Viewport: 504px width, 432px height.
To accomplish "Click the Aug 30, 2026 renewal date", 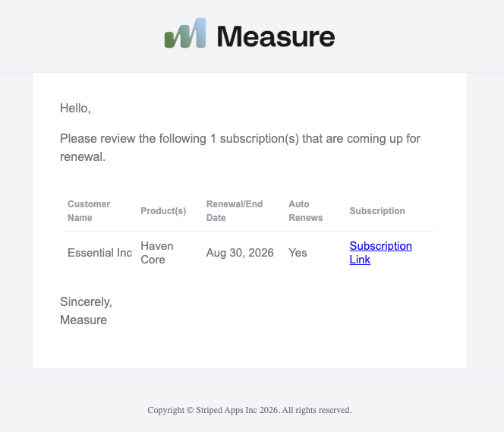I will tap(240, 253).
